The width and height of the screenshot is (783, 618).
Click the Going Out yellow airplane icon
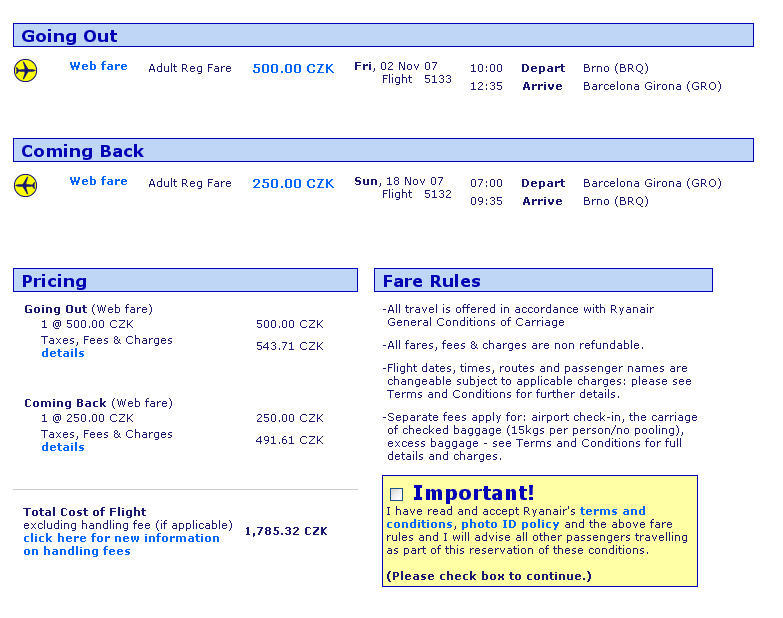coord(26,71)
